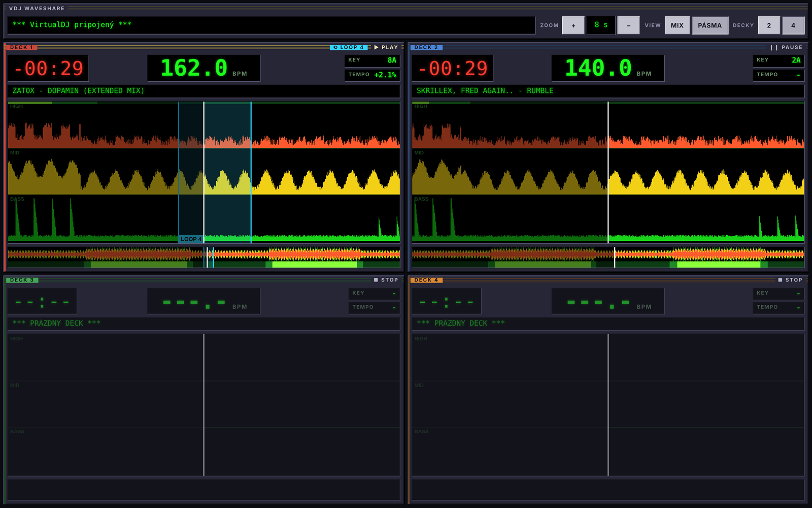Click the STOP status on Deck 4

790,280
